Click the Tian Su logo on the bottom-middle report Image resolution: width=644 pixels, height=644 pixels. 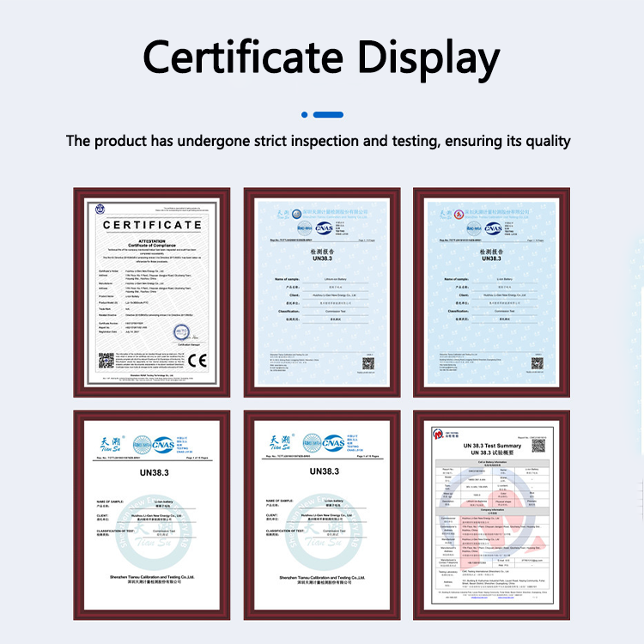pos(282,442)
